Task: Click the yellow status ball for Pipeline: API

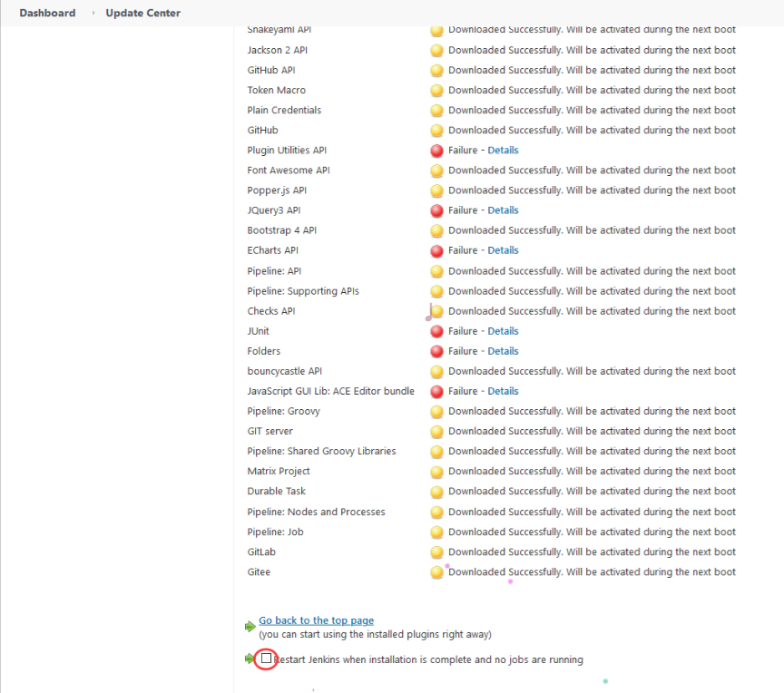Action: [436, 271]
